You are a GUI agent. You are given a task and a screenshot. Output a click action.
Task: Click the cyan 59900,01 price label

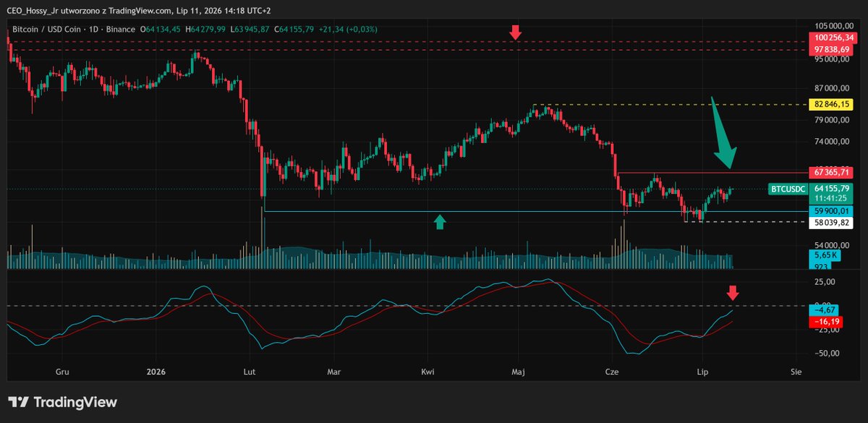click(831, 212)
